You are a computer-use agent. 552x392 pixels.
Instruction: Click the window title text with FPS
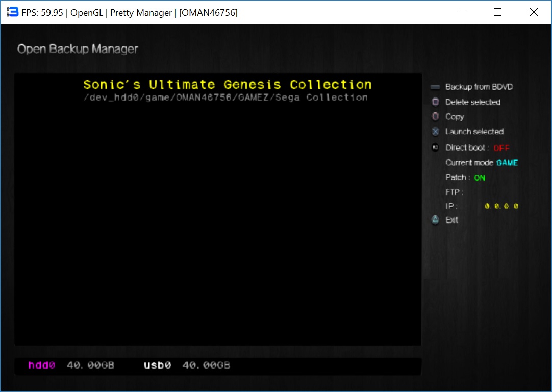130,13
